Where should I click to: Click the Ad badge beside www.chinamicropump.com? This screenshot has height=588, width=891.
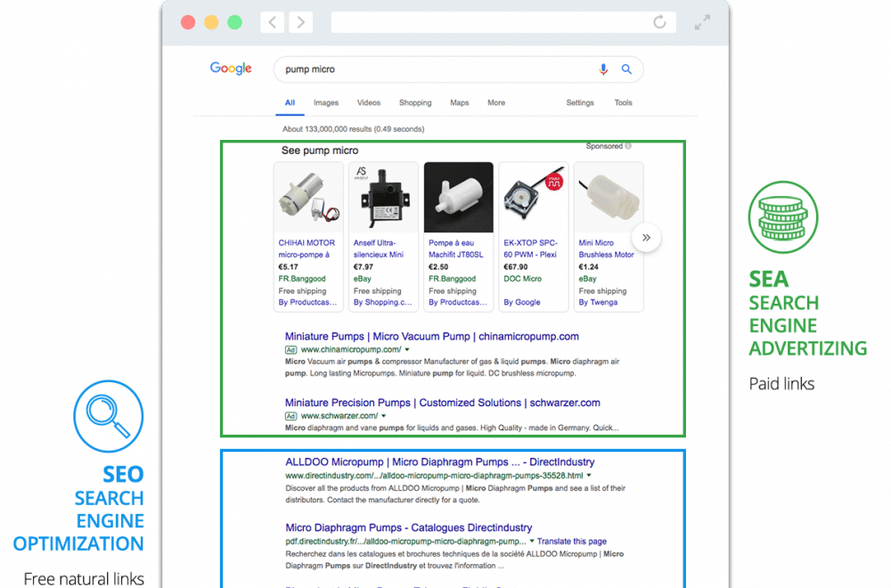(x=291, y=350)
